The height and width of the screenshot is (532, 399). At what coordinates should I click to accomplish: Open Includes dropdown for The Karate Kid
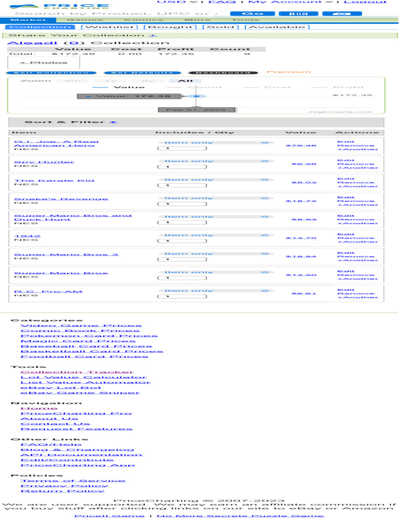[217, 180]
